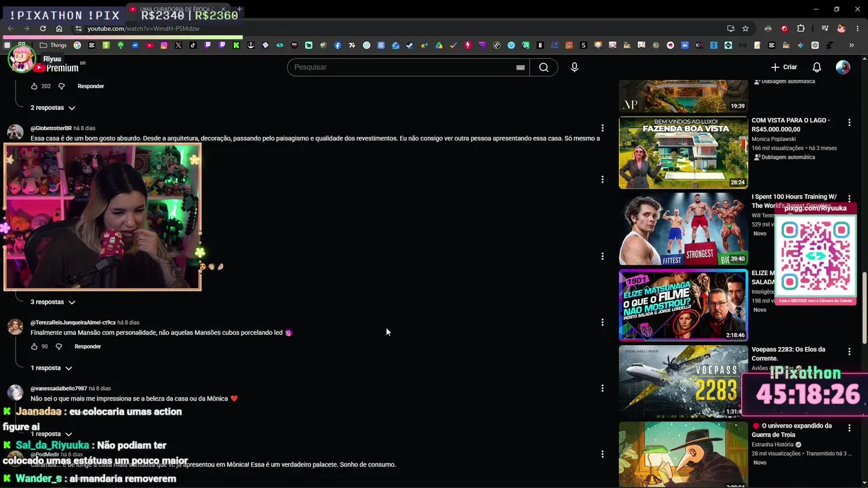Viewport: 868px width, 488px height.
Task: Start voice search with the microphone
Action: coord(574,67)
